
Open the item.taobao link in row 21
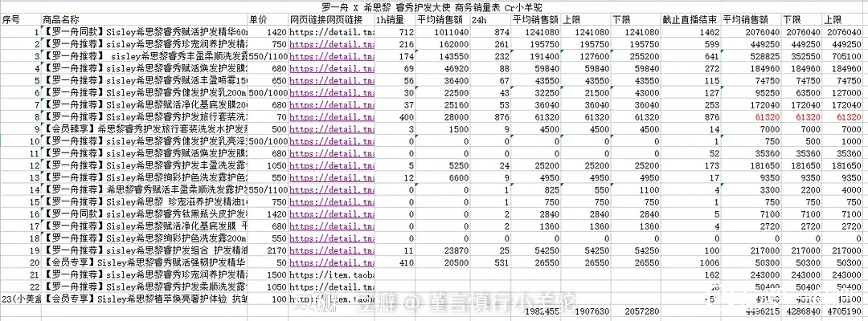[x=331, y=275]
